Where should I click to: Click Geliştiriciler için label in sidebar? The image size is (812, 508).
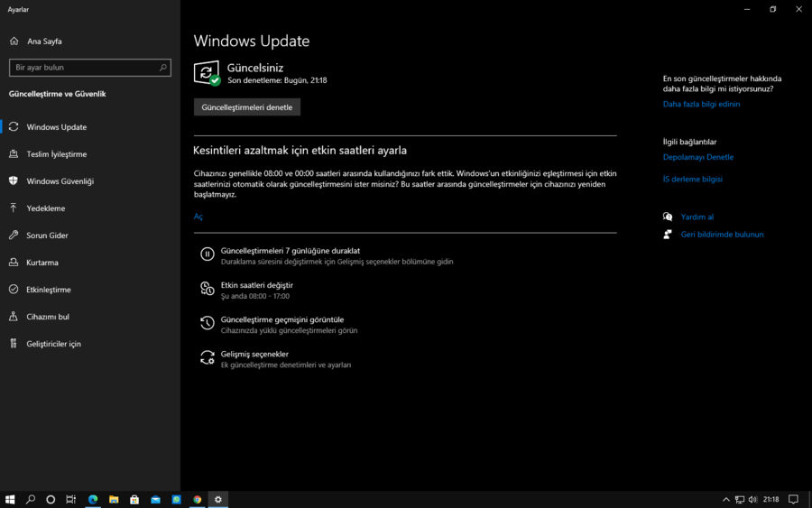[53, 344]
